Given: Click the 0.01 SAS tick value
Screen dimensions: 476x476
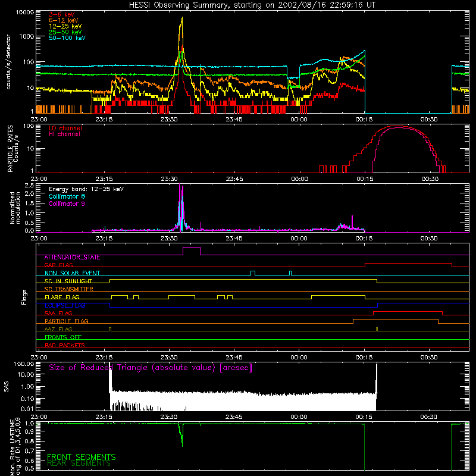Looking at the screenshot, I should pos(27,409).
